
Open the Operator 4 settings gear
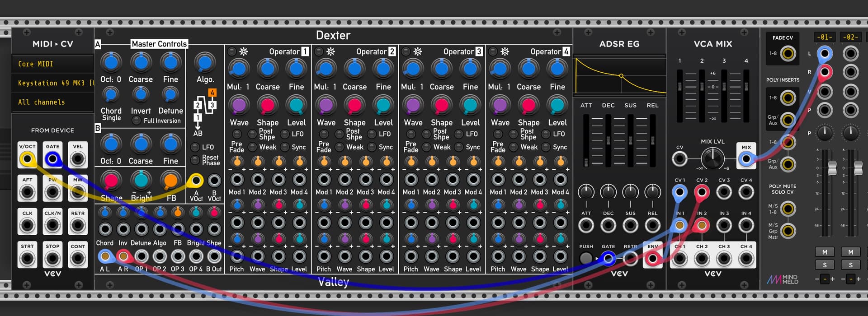(x=505, y=51)
